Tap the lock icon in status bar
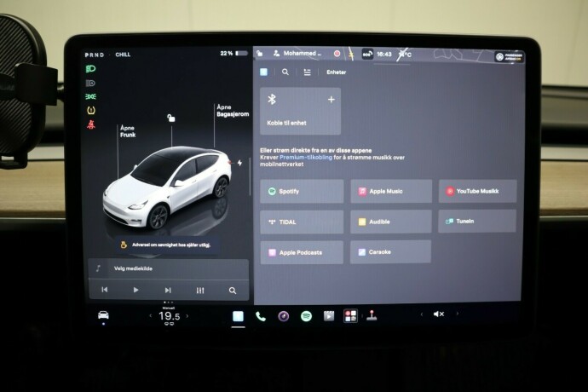 [260, 54]
